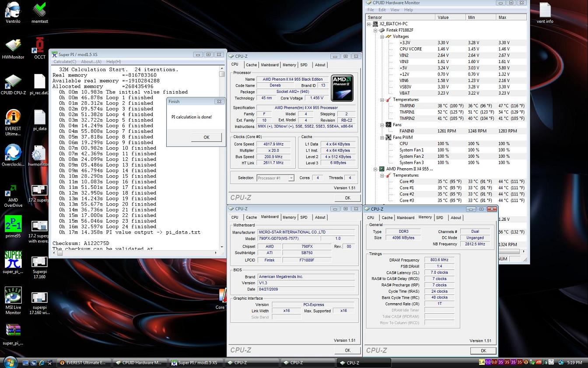Select the '17.2 superpi with evere...' image file
This screenshot has height=368, width=588.
(x=40, y=232)
